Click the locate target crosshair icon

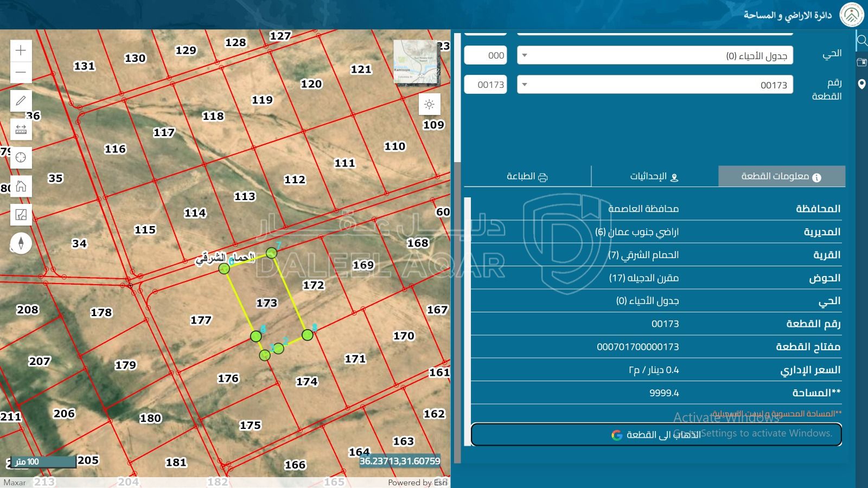(21, 158)
